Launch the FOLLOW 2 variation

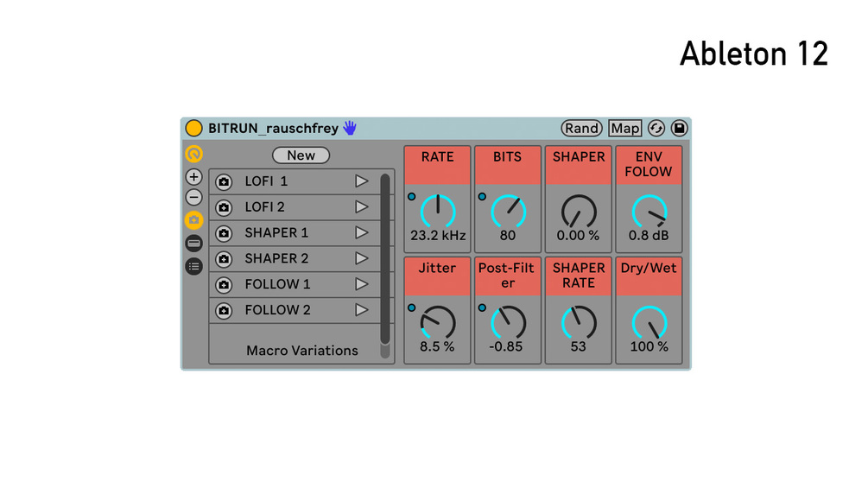pos(362,310)
